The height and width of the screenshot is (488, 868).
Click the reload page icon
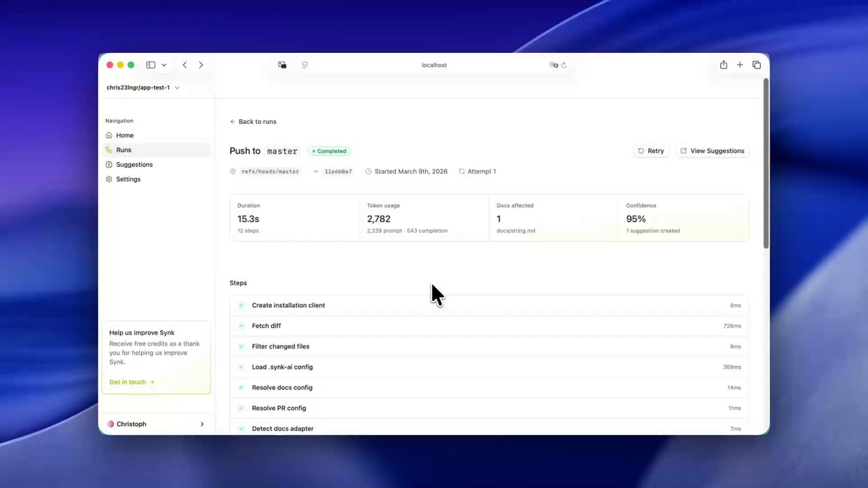point(564,65)
